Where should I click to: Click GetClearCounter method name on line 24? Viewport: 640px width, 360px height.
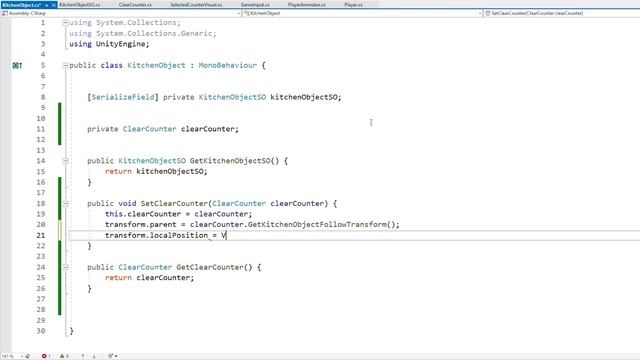click(210, 267)
